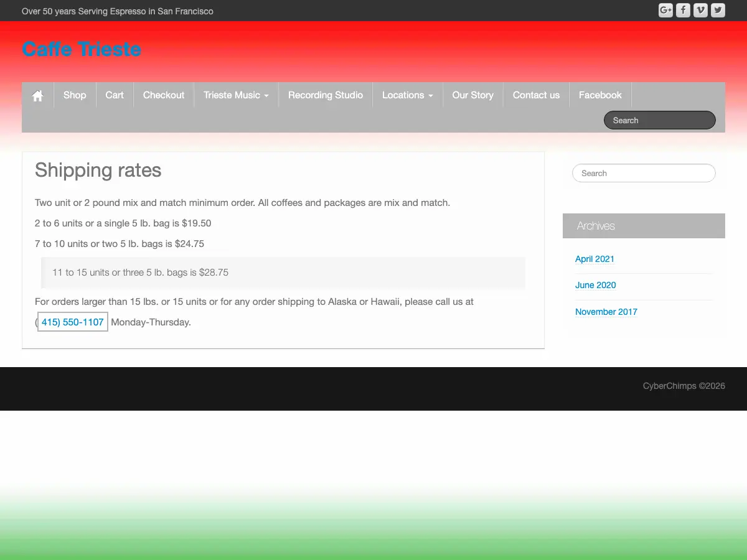Expand the Locations dropdown menu
The height and width of the screenshot is (560, 747).
tap(407, 95)
